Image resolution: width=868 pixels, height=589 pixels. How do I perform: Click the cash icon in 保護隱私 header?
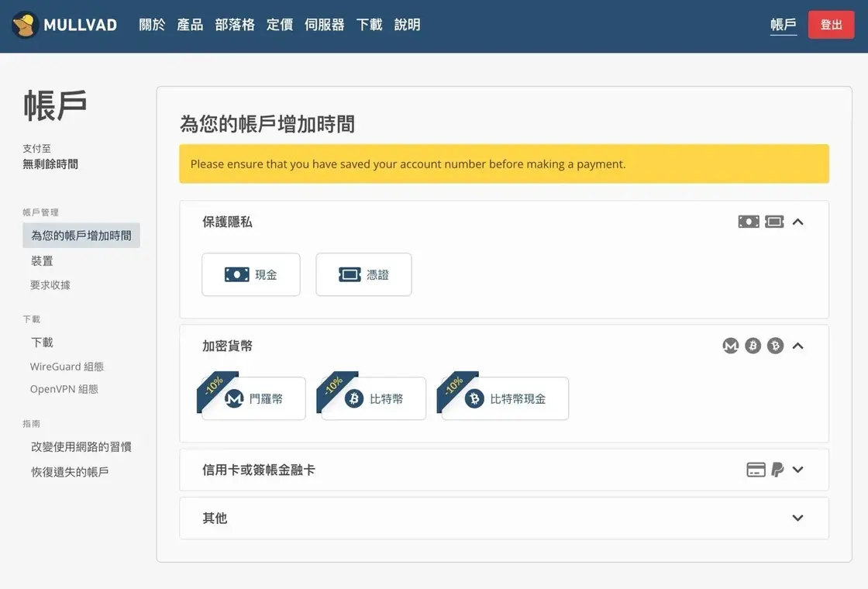[749, 222]
